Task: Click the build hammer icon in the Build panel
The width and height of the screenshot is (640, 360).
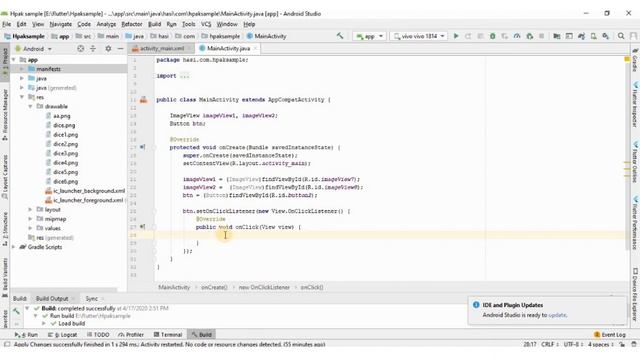Action: tap(16, 311)
